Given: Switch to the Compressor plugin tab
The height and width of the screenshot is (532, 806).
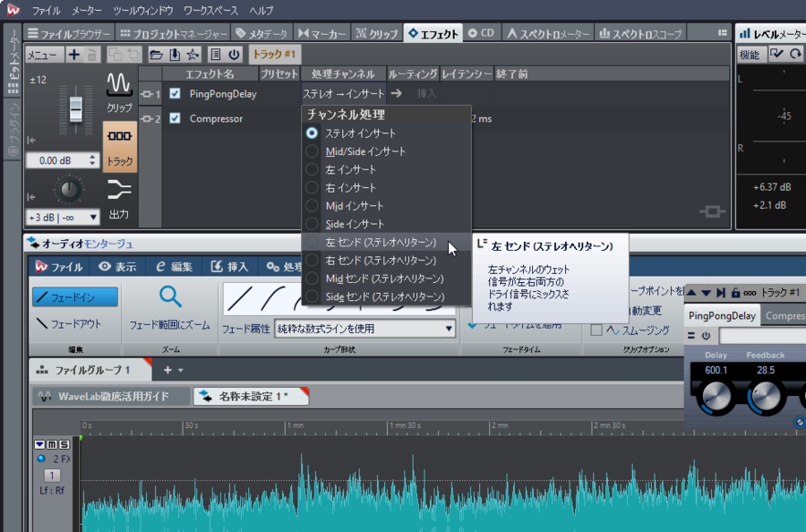Looking at the screenshot, I should (784, 315).
